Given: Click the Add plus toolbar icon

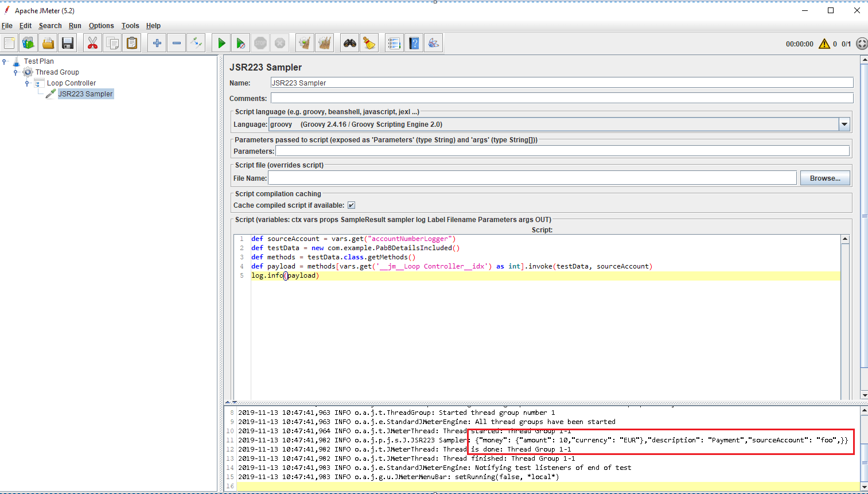Looking at the screenshot, I should (x=157, y=43).
